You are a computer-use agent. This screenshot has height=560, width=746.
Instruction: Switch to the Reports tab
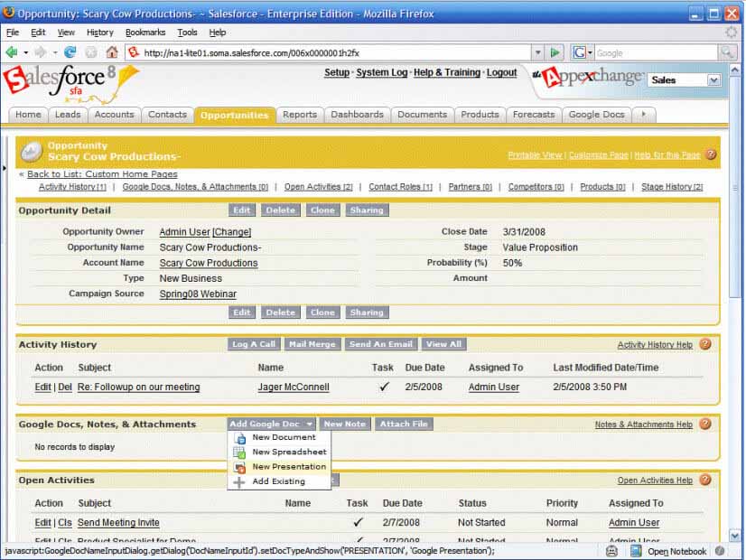click(x=300, y=115)
